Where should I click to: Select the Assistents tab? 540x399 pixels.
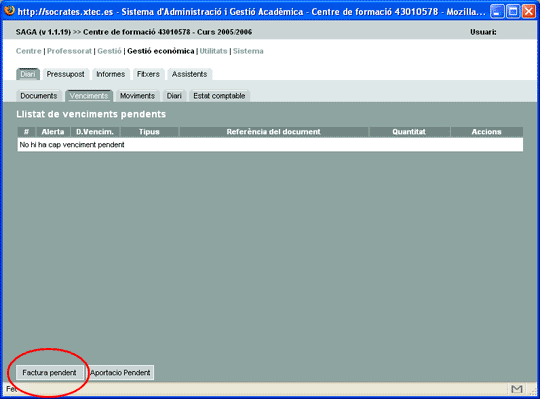coord(189,74)
